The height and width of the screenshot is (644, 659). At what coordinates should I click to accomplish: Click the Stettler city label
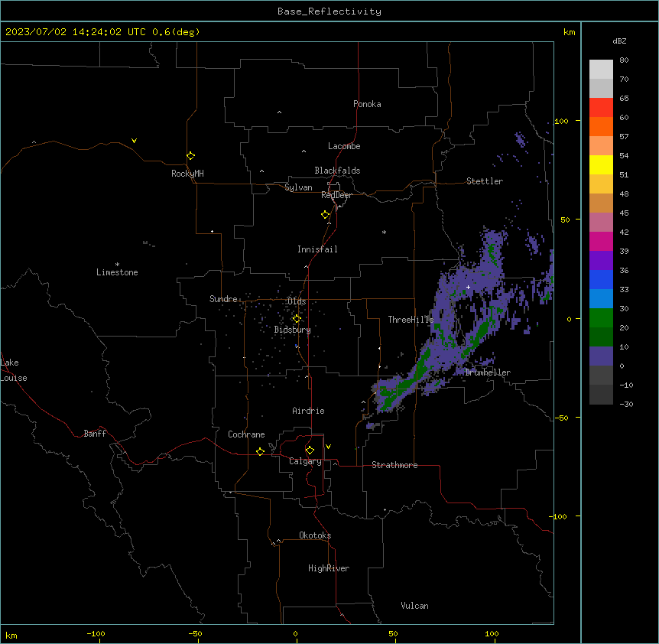485,181
